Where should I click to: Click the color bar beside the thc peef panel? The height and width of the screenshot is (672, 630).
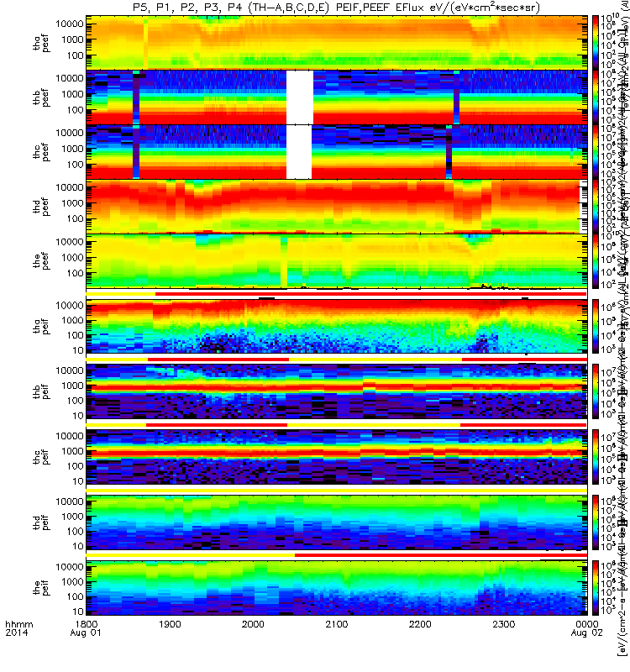click(x=596, y=152)
